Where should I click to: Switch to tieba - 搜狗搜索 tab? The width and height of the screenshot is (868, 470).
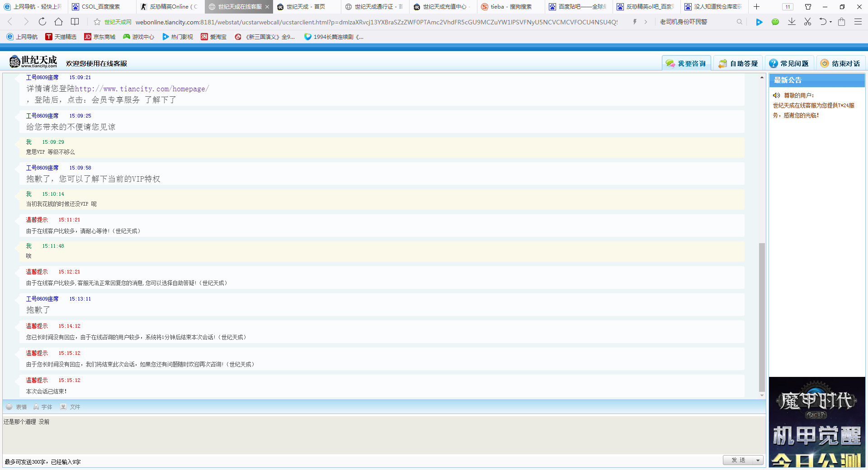(x=512, y=7)
